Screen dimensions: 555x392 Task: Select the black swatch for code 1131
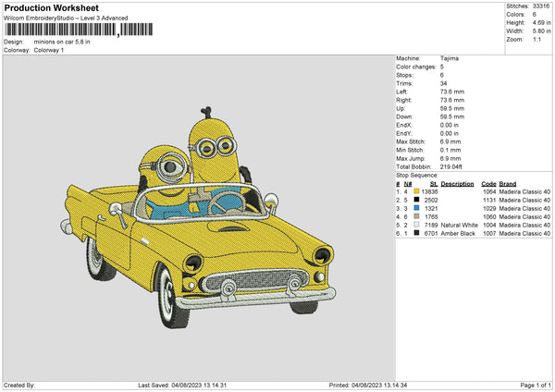[417, 200]
